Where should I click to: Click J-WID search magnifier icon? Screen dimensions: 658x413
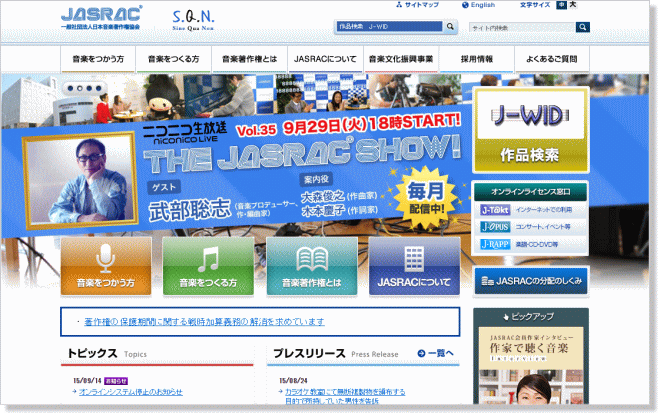coord(450,26)
